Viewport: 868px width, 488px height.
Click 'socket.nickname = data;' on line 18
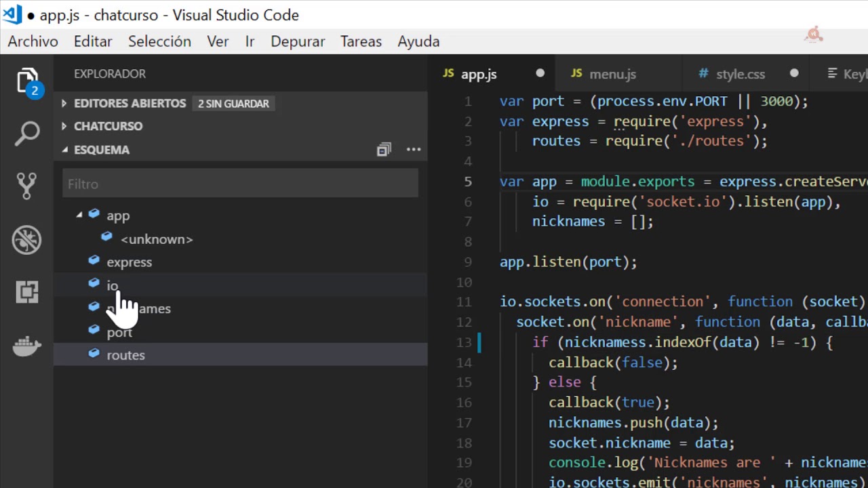642,443
